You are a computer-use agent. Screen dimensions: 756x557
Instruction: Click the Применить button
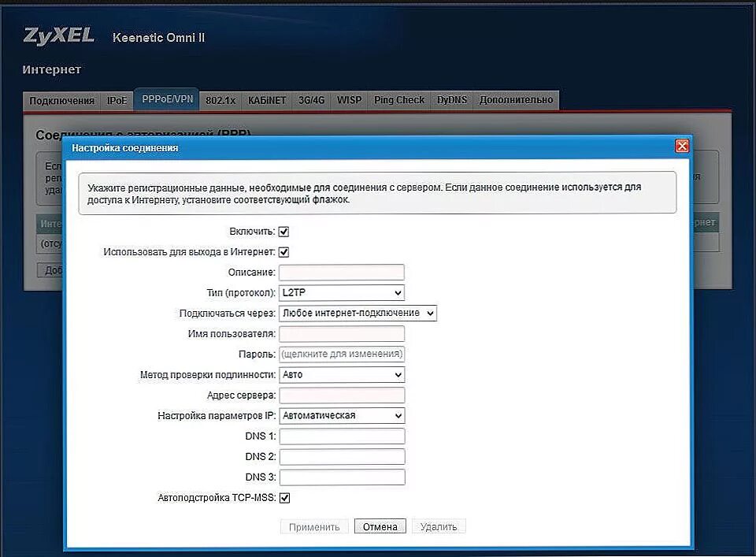[x=314, y=526]
